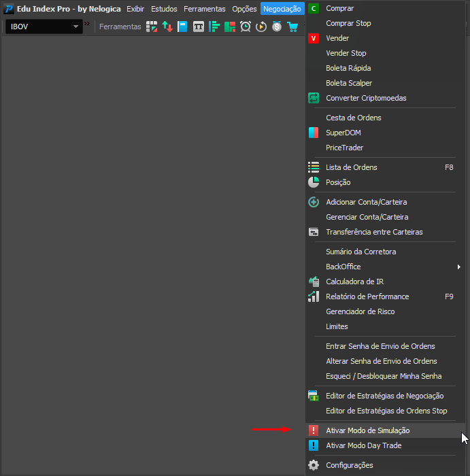Click the green-red up/down arrows toolbar icon

(167, 27)
